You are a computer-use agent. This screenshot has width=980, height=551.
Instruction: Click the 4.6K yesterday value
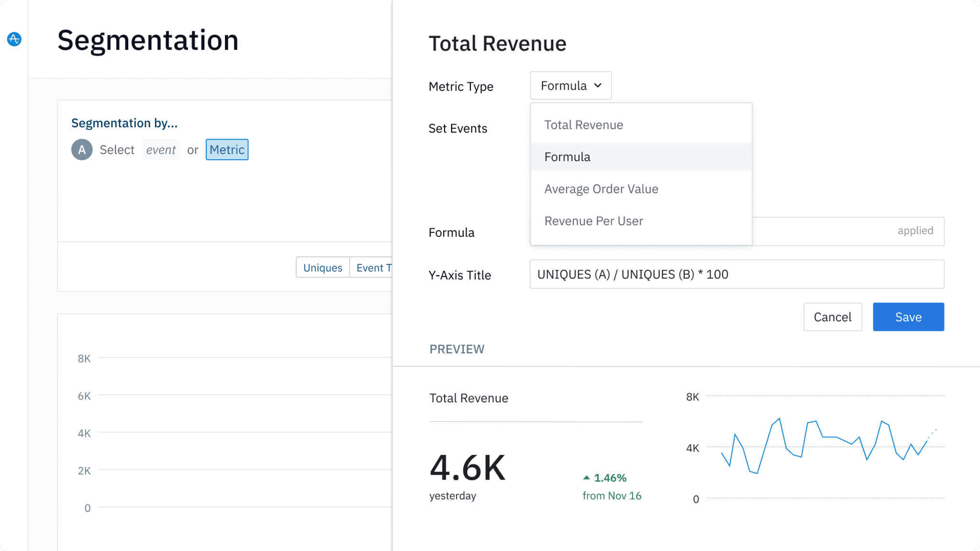pyautogui.click(x=467, y=467)
